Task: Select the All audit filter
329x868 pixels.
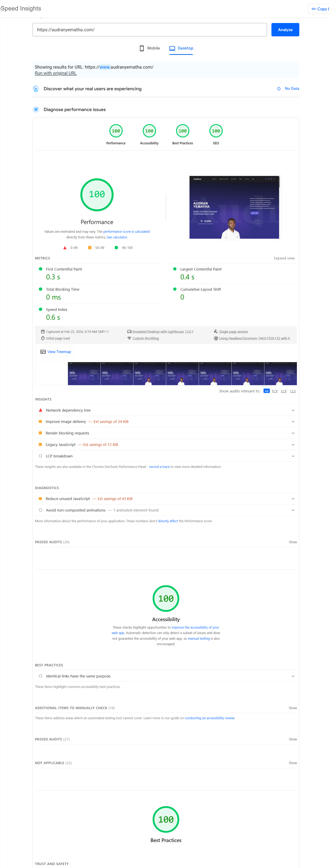Action: coord(267,391)
